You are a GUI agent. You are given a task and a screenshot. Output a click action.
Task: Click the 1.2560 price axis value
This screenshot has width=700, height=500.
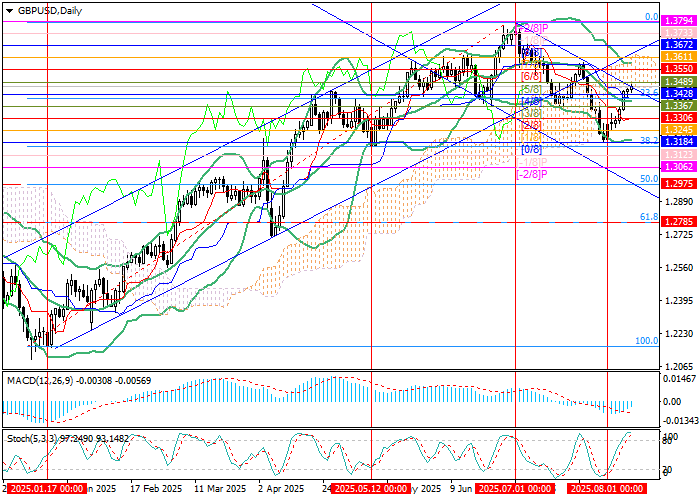679,268
